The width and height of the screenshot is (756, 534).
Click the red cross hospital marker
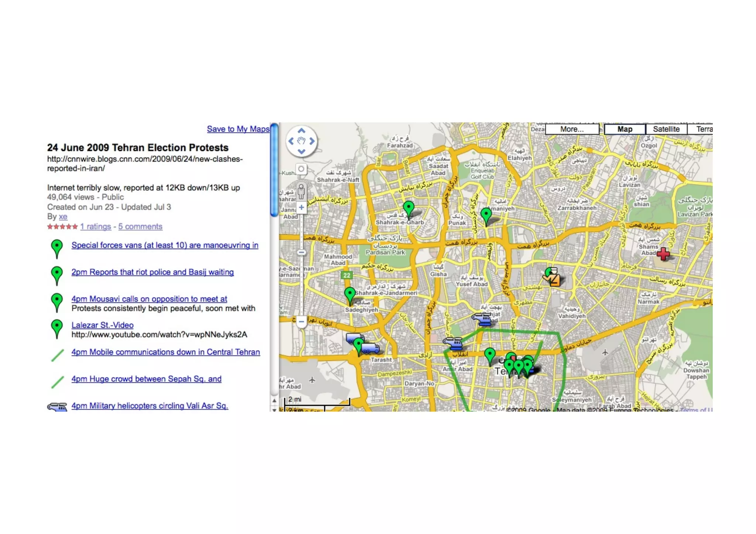pos(663,254)
